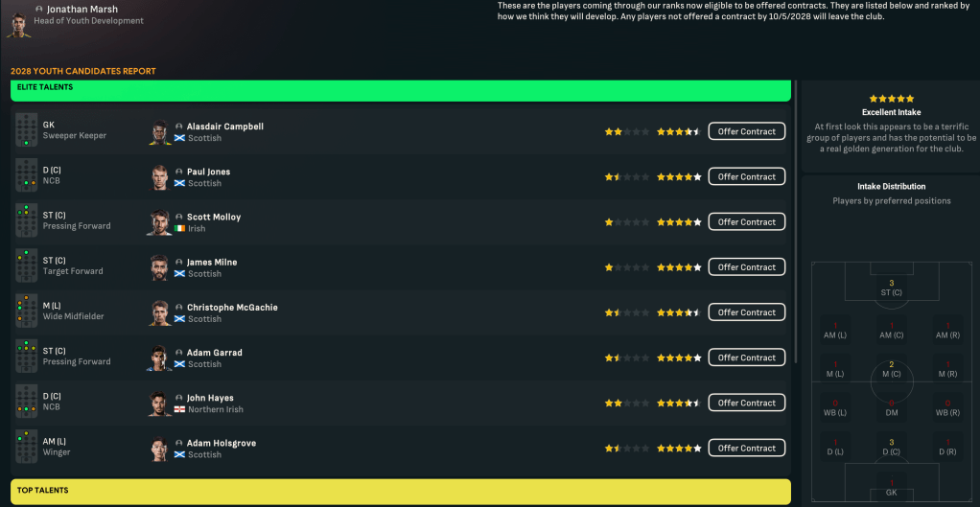Select Christophe McGachie's position pitch icon
Viewport: 980px width, 507px height.
point(26,311)
